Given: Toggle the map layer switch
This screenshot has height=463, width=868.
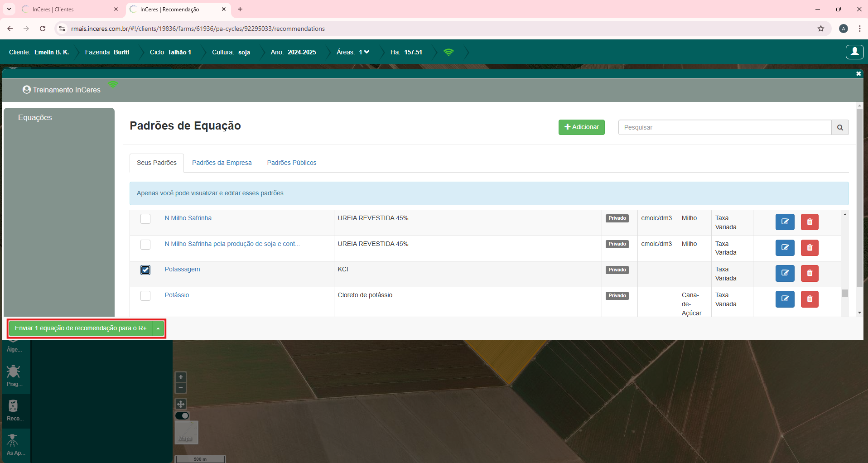Looking at the screenshot, I should 182,415.
